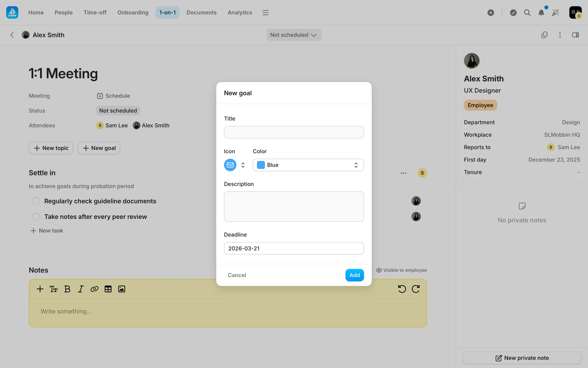Open search with the magnifier icon
Image resolution: width=588 pixels, height=368 pixels.
click(x=527, y=13)
